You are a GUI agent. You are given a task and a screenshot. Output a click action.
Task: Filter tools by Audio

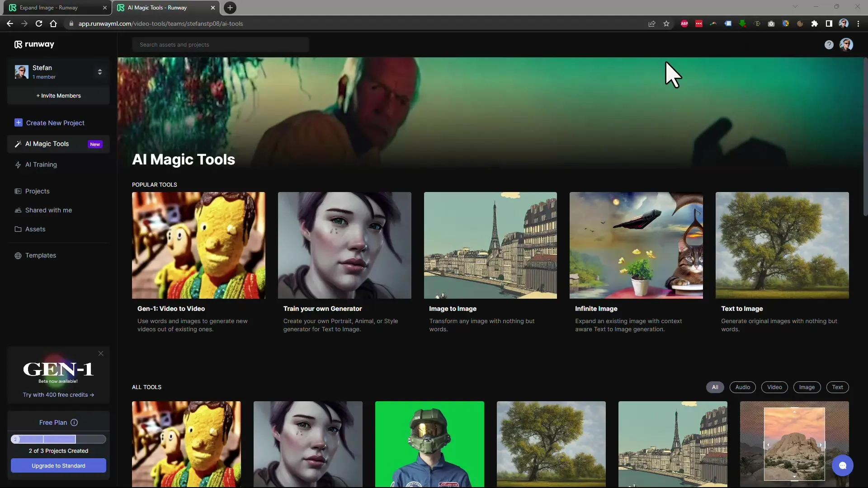pos(742,387)
